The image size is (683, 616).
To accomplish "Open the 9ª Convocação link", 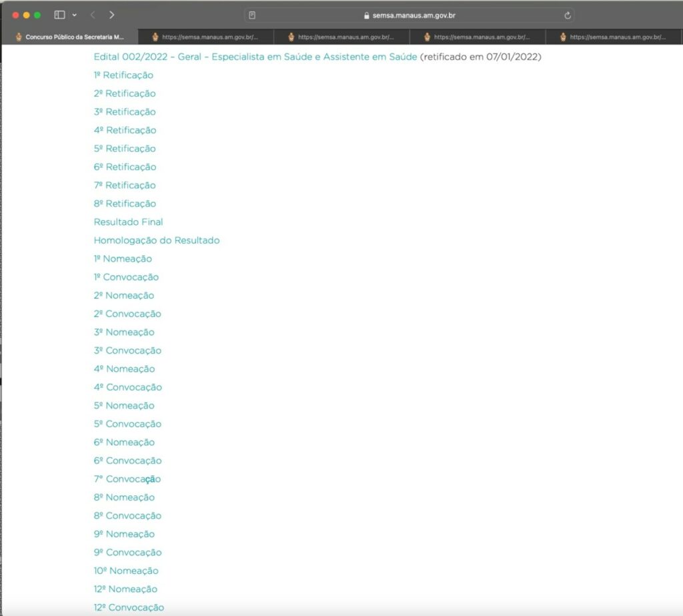I will point(127,552).
